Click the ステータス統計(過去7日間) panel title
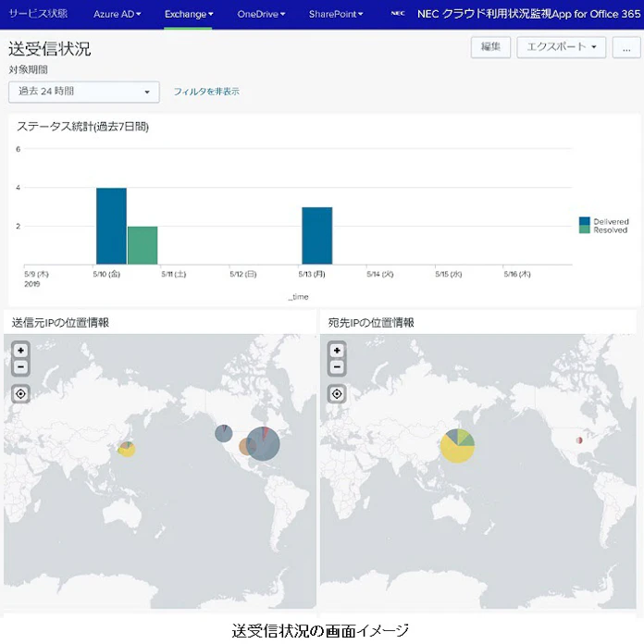Viewport: 644px width, 644px height. [82, 127]
